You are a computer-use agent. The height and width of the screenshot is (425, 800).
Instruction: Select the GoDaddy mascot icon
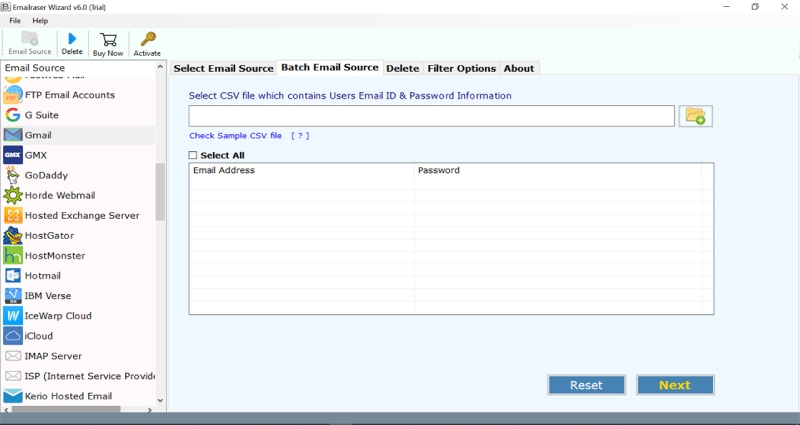(13, 175)
